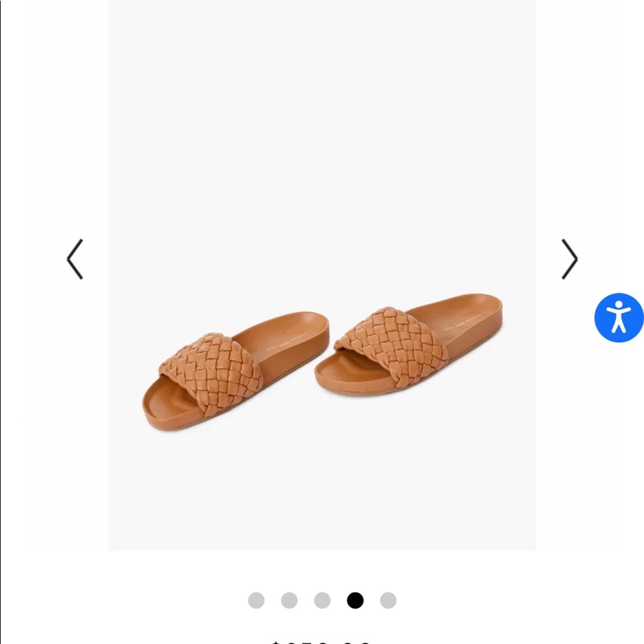This screenshot has height=644, width=644.
Task: Open the blue accessibility widget
Action: pyautogui.click(x=618, y=317)
